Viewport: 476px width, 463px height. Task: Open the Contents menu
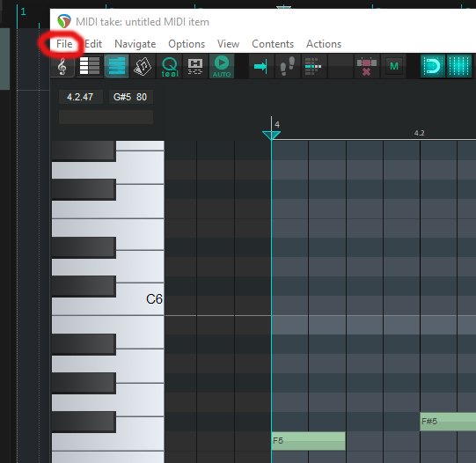click(273, 44)
